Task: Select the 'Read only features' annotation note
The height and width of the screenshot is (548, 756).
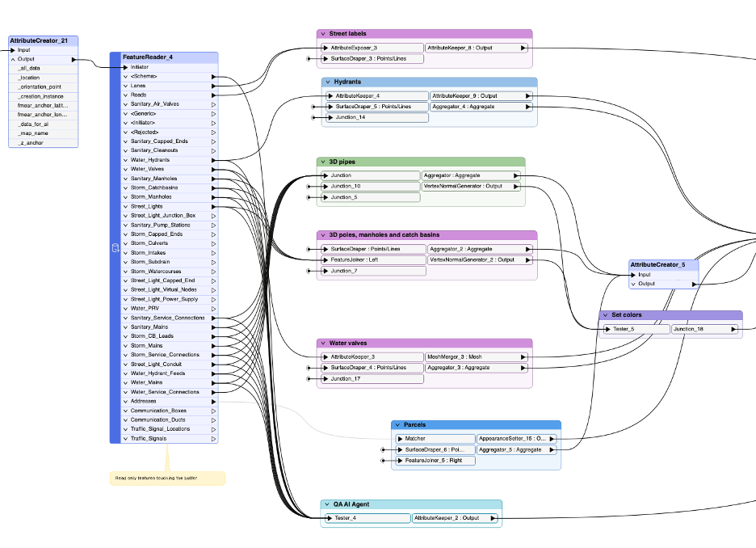Action: point(167,478)
